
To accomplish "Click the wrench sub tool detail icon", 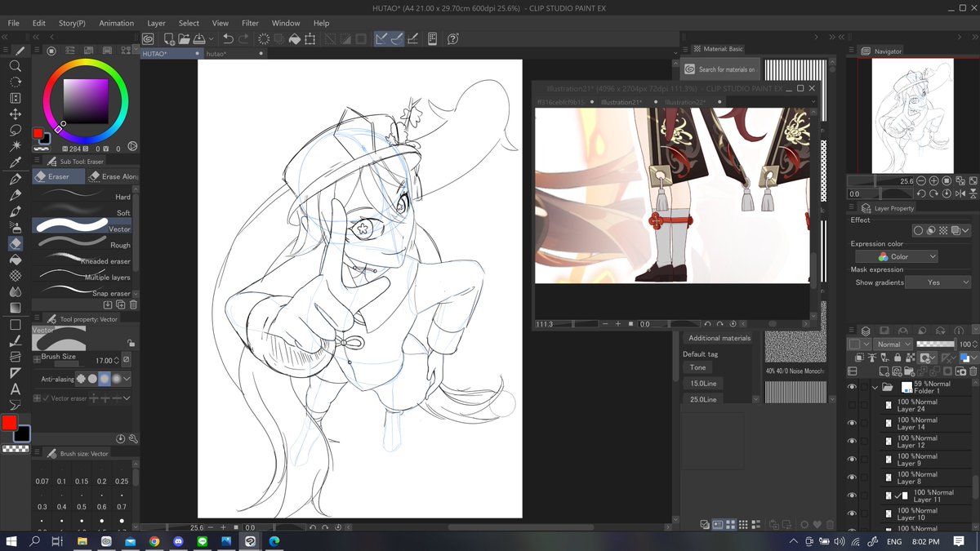I will tap(132, 438).
